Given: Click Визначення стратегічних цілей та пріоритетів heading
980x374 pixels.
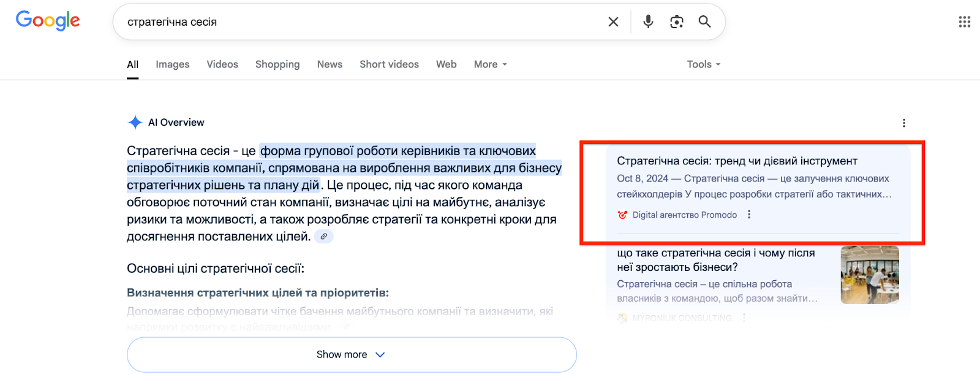Looking at the screenshot, I should 258,293.
